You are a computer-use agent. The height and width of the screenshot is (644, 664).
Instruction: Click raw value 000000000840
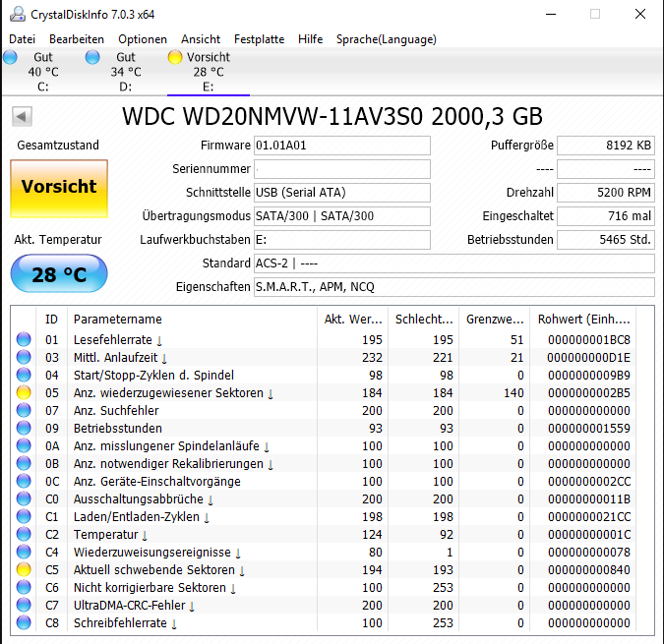(588, 570)
